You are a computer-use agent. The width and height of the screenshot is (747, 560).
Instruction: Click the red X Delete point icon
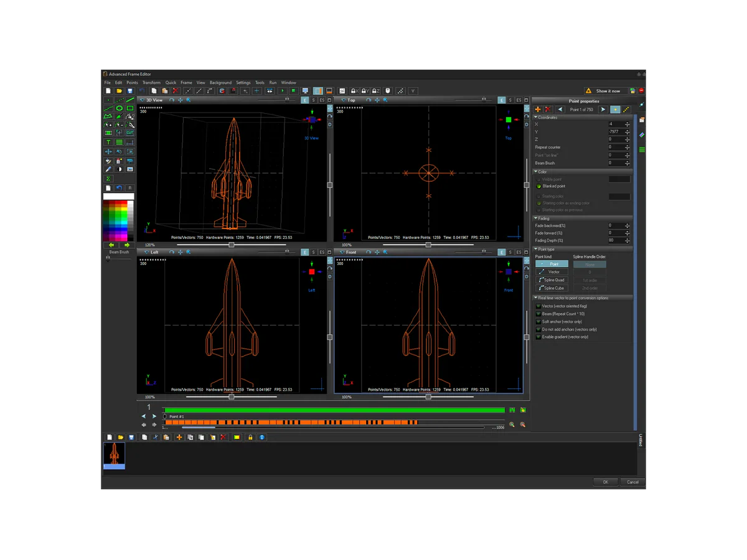pos(548,110)
